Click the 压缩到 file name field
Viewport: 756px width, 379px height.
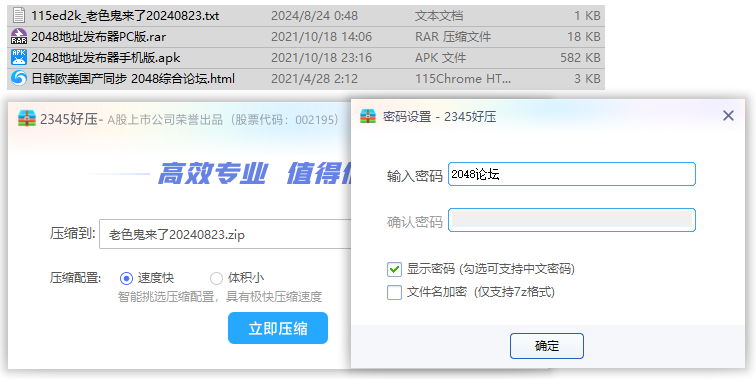pos(226,234)
